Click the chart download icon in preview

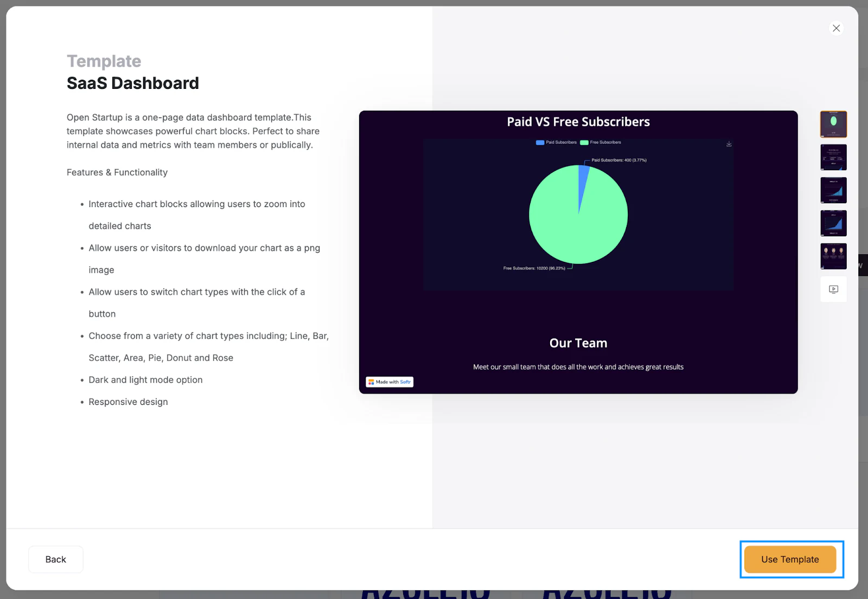coord(729,144)
